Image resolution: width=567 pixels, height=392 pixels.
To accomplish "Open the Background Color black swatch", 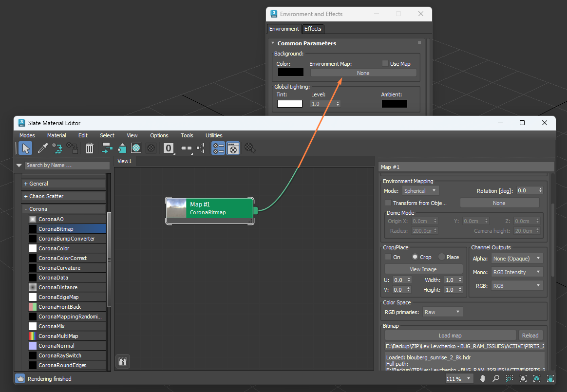I will (x=291, y=72).
